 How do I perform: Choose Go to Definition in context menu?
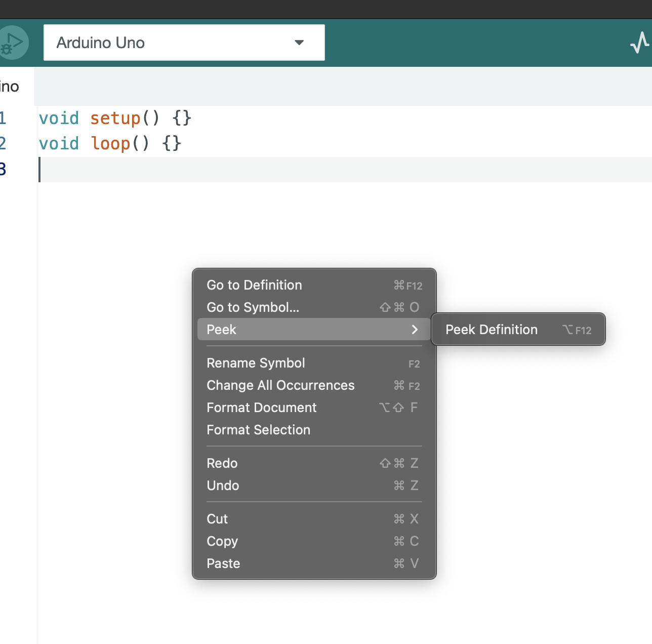coord(314,285)
